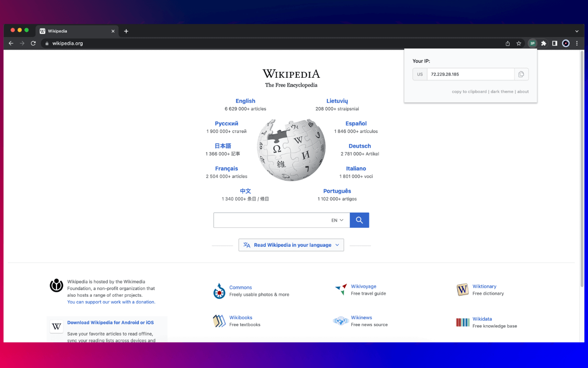Toggle the bookmark star for this page
The height and width of the screenshot is (368, 588).
pyautogui.click(x=519, y=43)
